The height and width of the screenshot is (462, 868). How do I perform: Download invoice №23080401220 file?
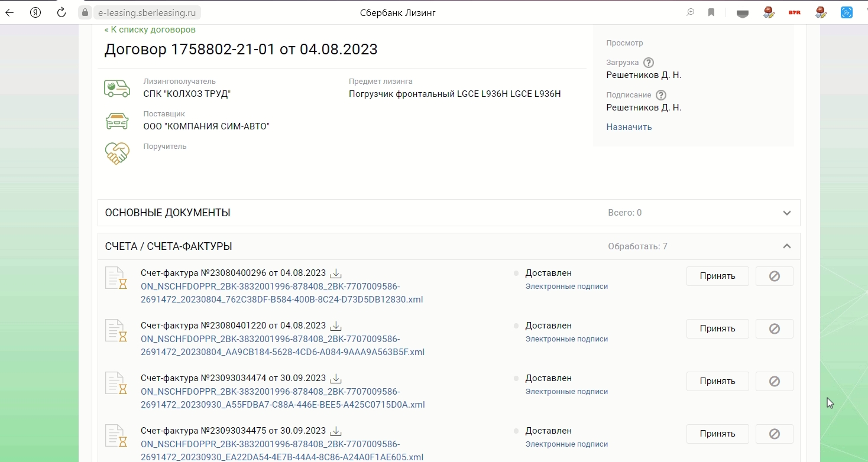coord(336,326)
